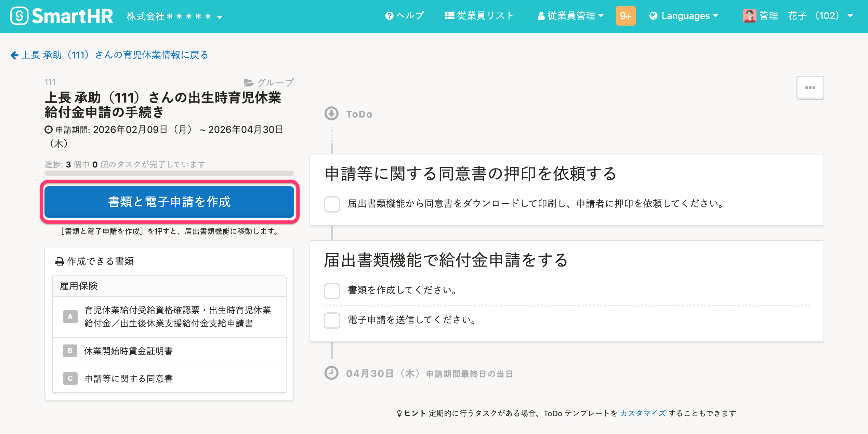This screenshot has width=868, height=434.
Task: Click the グループ folder icon
Action: point(248,83)
